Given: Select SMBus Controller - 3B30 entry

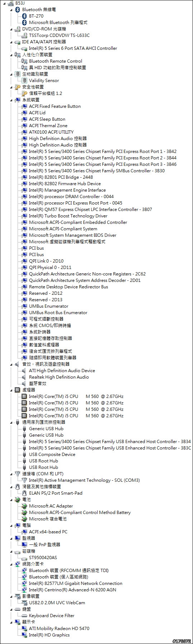Looking at the screenshot, I should (x=97, y=171).
